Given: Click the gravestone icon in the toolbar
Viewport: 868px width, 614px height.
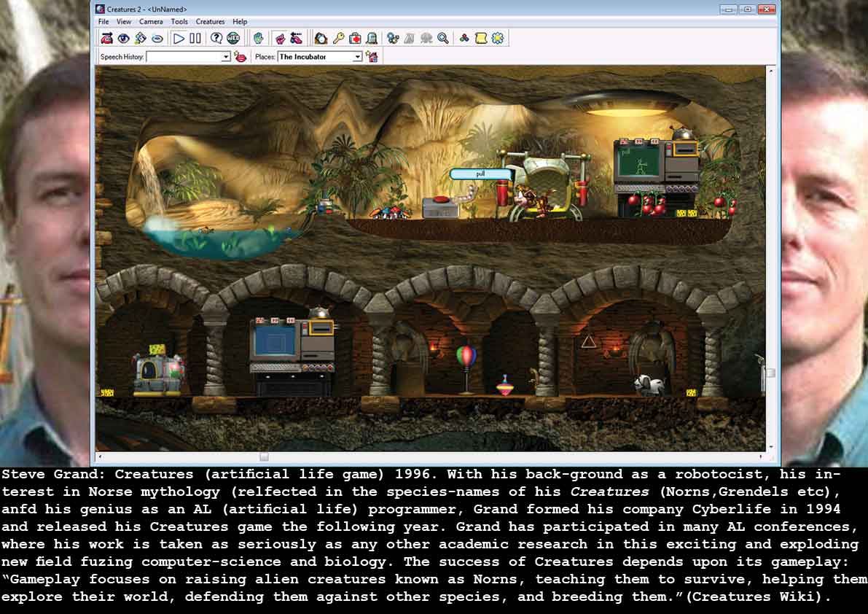Looking at the screenshot, I should 372,39.
